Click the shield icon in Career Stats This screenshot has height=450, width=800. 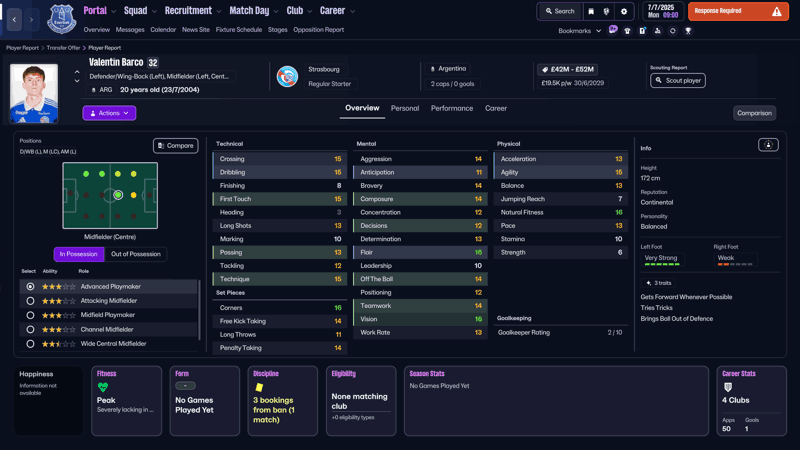tap(728, 387)
